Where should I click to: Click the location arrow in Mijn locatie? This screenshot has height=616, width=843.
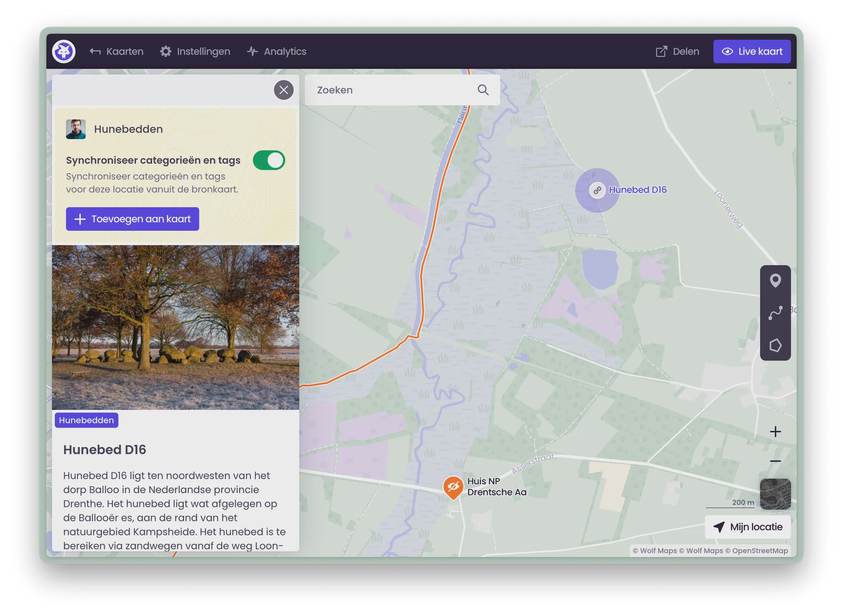click(719, 527)
